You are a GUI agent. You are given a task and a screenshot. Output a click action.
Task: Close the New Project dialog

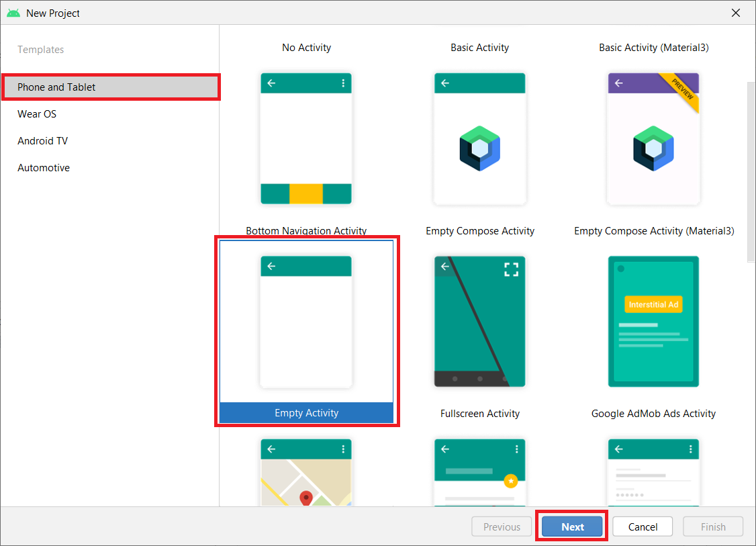pyautogui.click(x=736, y=13)
